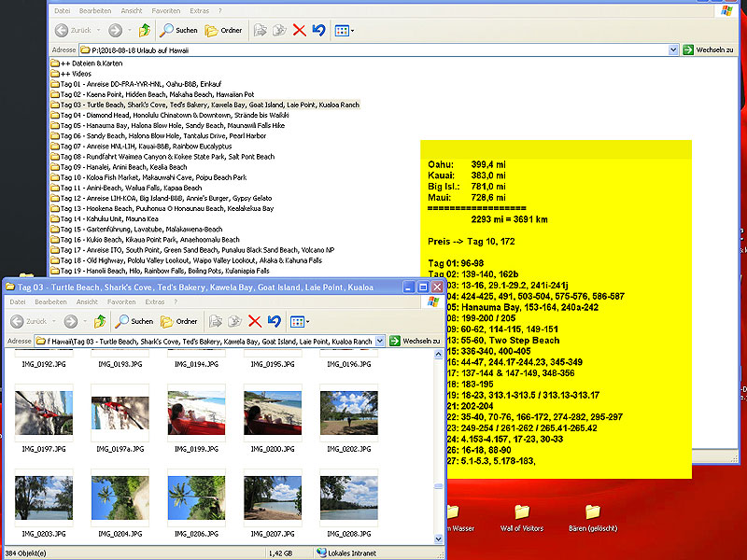
Task: Click blue Undo arrow in Tag 03 window
Action: (274, 321)
